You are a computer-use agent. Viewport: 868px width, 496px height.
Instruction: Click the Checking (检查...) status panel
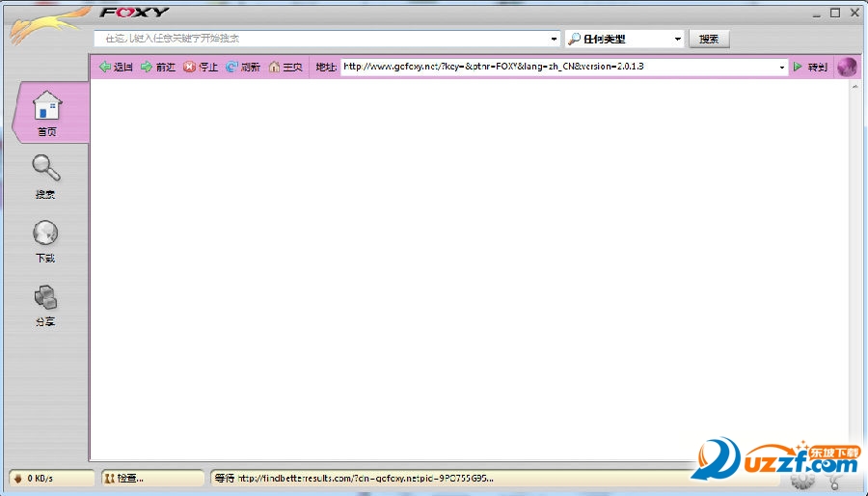(x=152, y=479)
